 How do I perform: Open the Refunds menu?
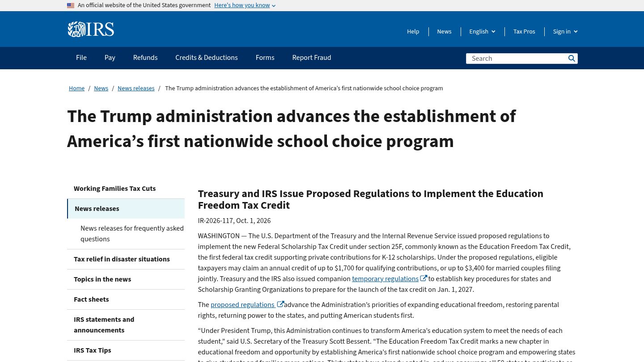tap(145, 58)
